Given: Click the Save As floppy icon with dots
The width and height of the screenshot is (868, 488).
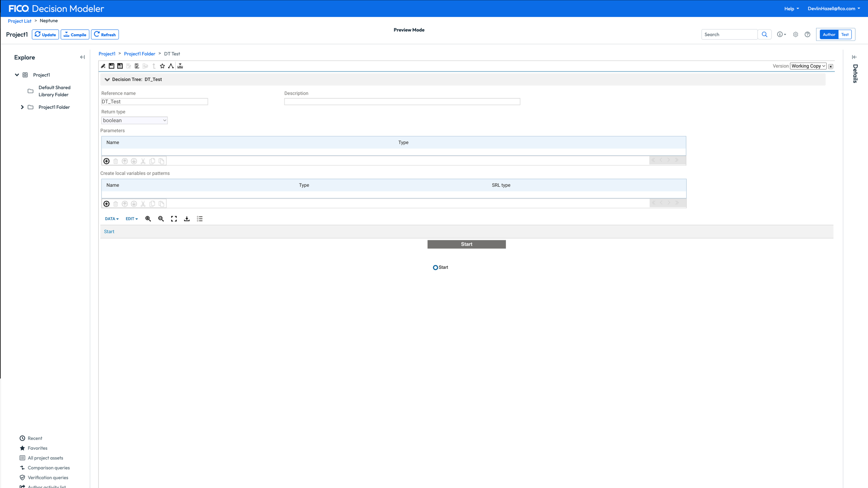Looking at the screenshot, I should click(x=120, y=66).
